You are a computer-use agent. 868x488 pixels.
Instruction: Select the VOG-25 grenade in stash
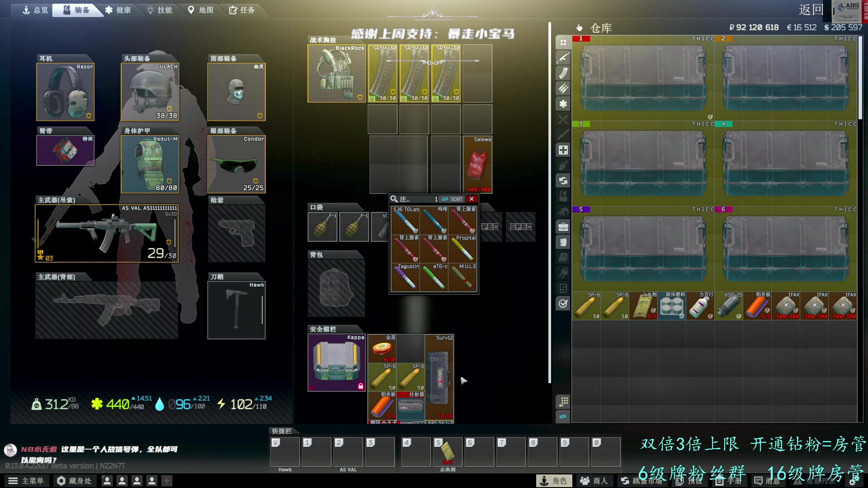[x=729, y=305]
